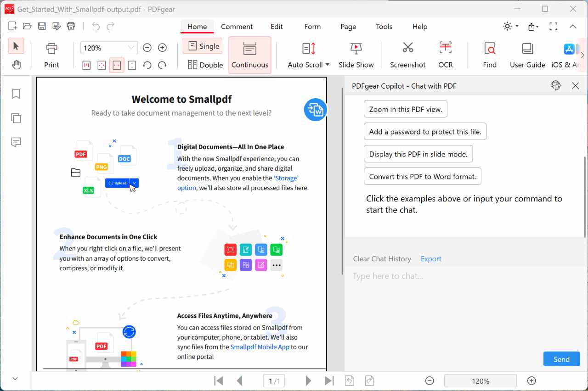Toggle Continuous scrolling mode
This screenshot has height=391, width=588.
coord(250,55)
